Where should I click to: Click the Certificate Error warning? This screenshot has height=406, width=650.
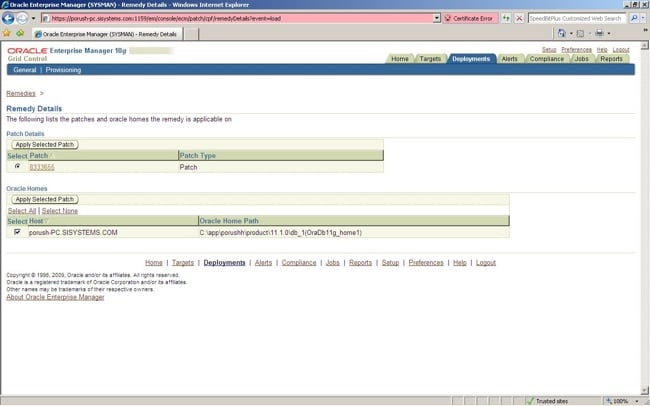pyautogui.click(x=470, y=18)
